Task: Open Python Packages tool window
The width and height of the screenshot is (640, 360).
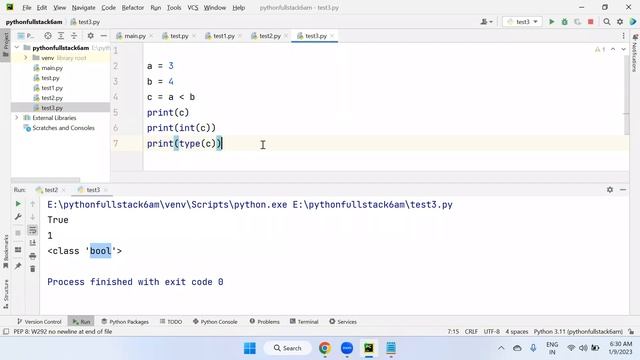Action: coord(125,322)
